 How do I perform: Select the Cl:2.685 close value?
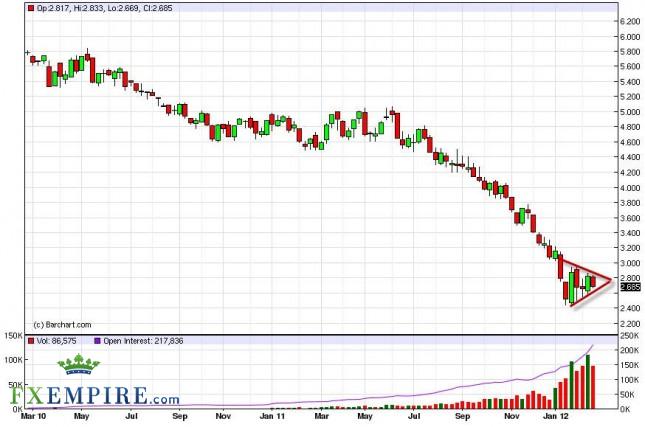(158, 8)
